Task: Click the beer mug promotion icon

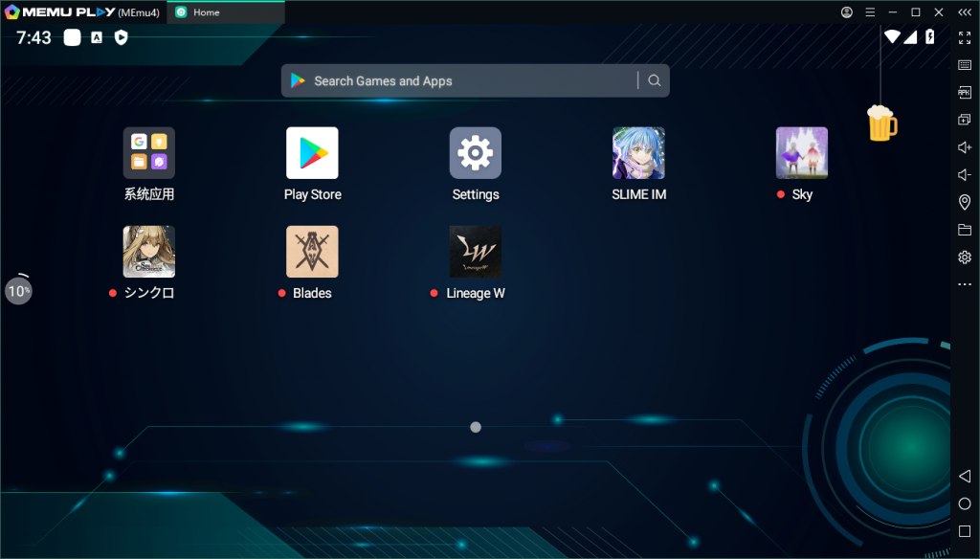Action: [881, 123]
